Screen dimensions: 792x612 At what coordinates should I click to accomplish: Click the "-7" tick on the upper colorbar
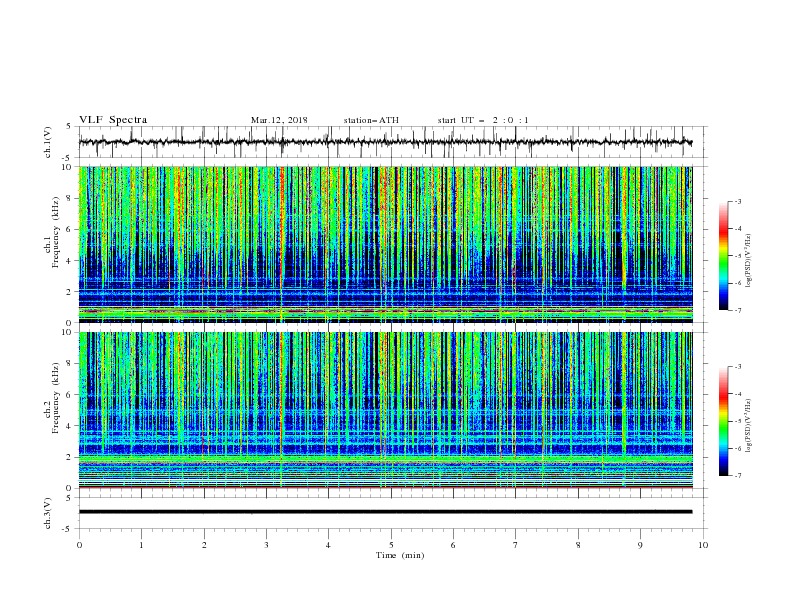(737, 311)
